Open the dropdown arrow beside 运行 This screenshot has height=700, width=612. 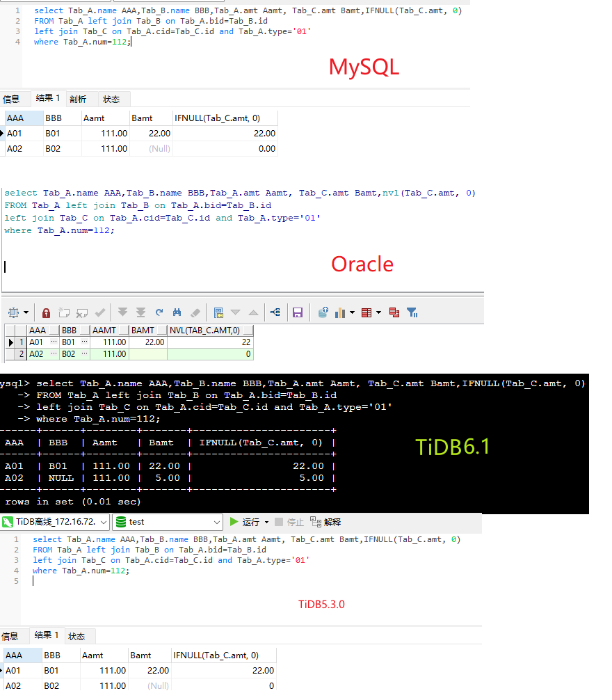click(x=267, y=522)
